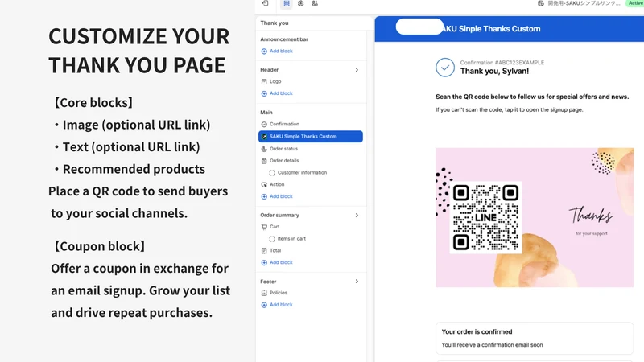Click the exit editor icon in the top bar
The width and height of the screenshot is (644, 362).
265,3
